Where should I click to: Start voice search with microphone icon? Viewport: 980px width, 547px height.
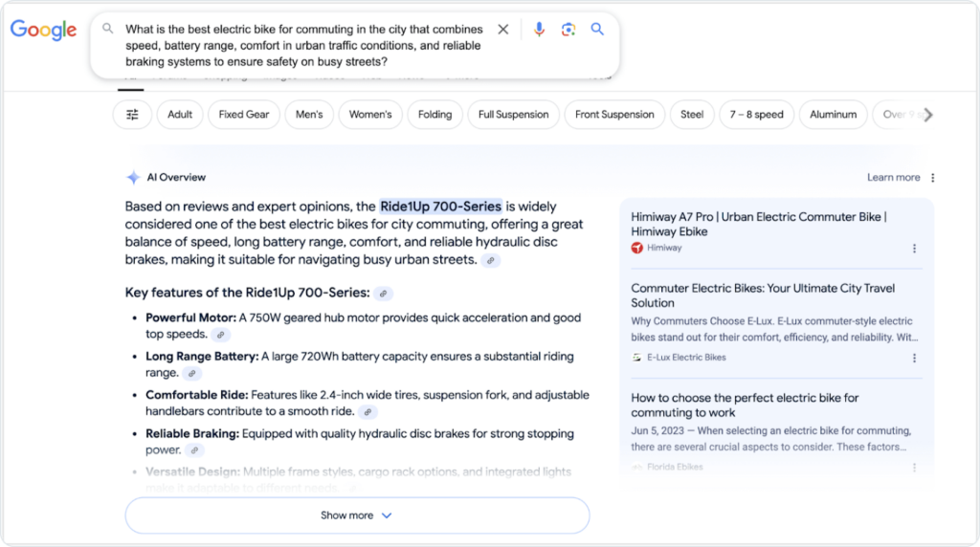point(539,30)
